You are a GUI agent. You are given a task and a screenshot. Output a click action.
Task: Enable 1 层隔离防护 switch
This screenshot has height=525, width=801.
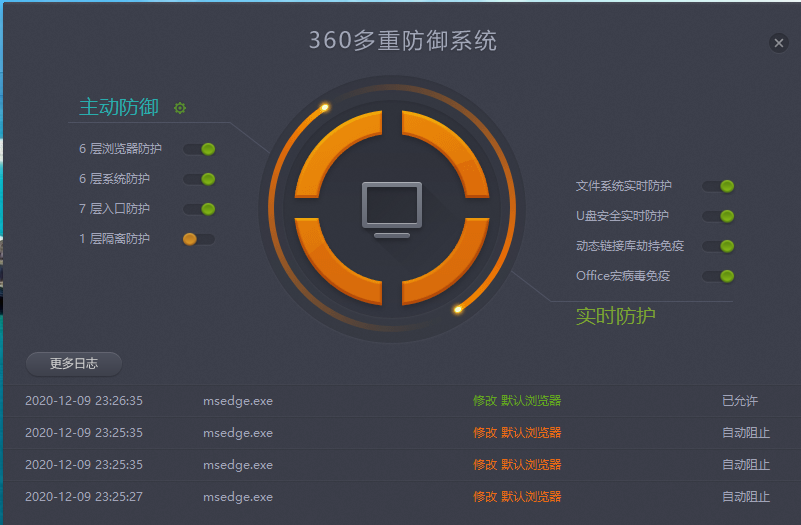pyautogui.click(x=199, y=239)
